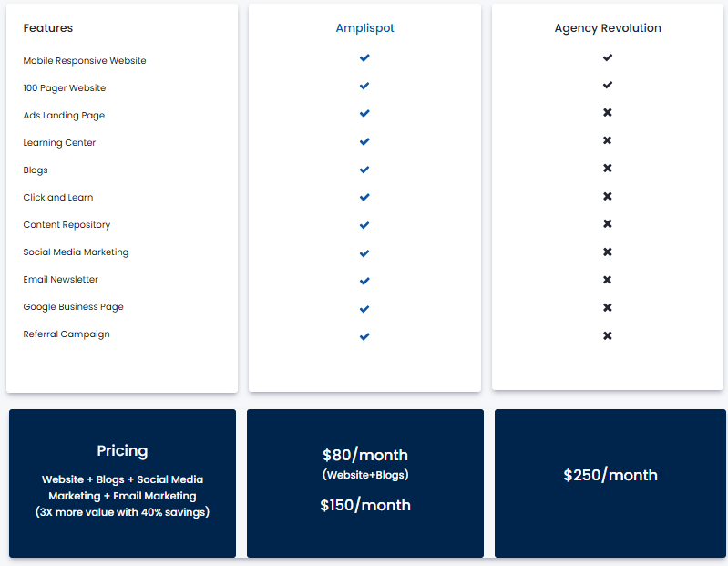The width and height of the screenshot is (728, 566).
Task: Click Agency Revolution's Learning Center cross
Action: pyautogui.click(x=608, y=140)
